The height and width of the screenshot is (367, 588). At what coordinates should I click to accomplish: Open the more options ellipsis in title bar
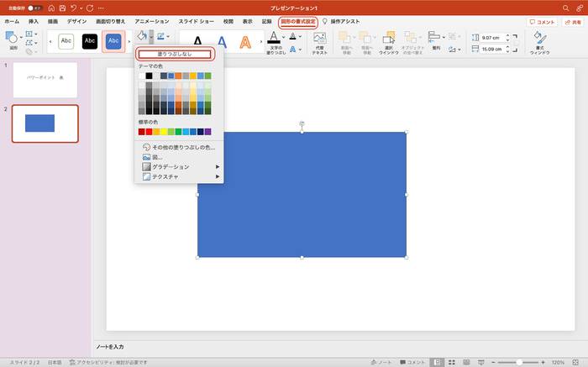click(x=102, y=8)
